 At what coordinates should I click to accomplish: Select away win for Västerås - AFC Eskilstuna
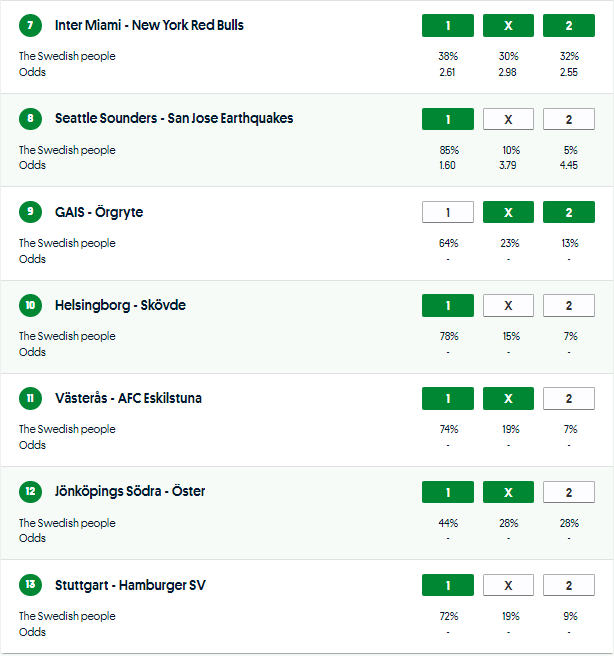click(x=568, y=399)
